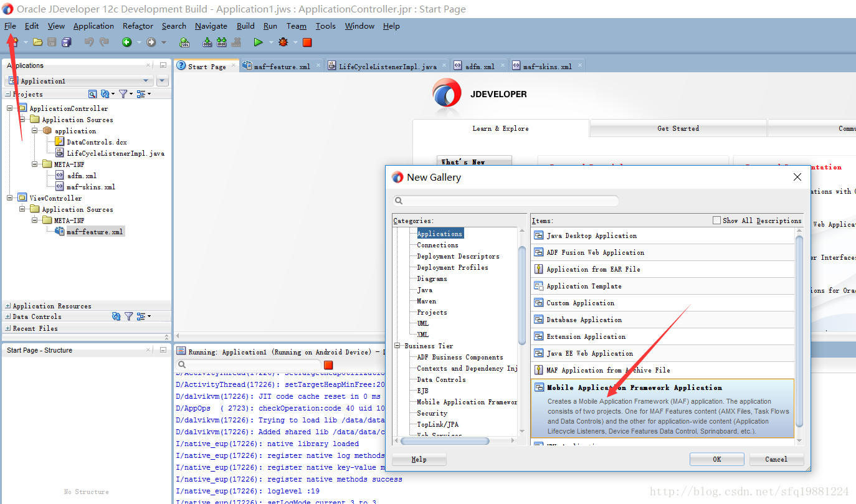Collapse the ViewController project node
This screenshot has height=504, width=856.
tap(10, 198)
